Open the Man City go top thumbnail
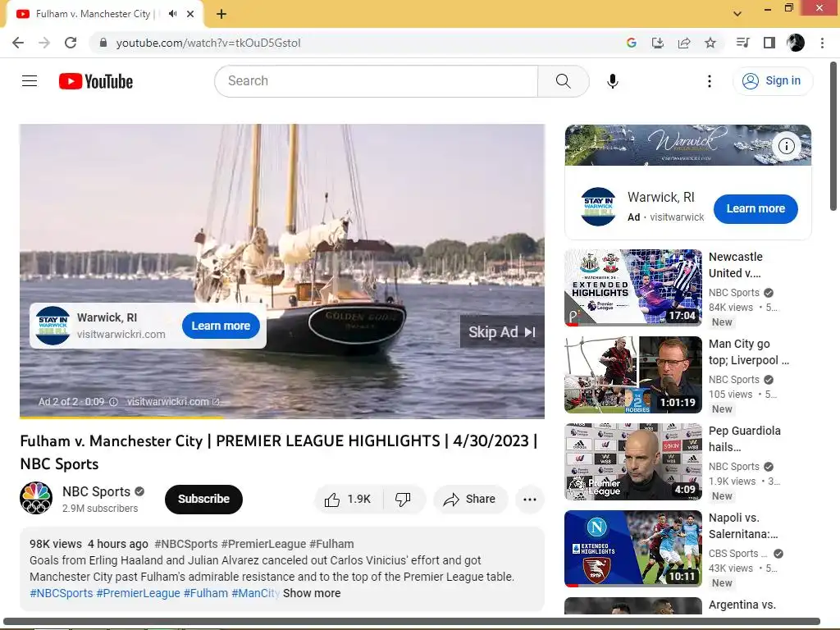Image resolution: width=840 pixels, height=630 pixels. point(633,374)
